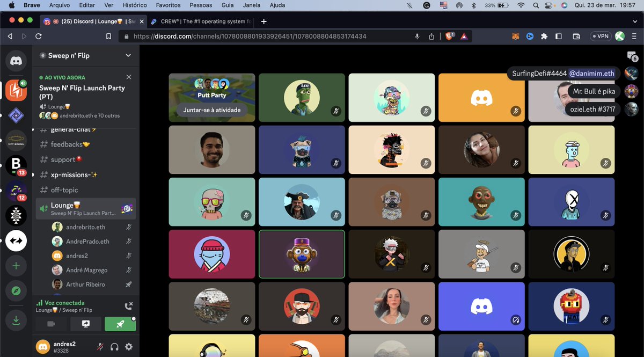Show the Brave sidebar panel icon

(x=559, y=37)
